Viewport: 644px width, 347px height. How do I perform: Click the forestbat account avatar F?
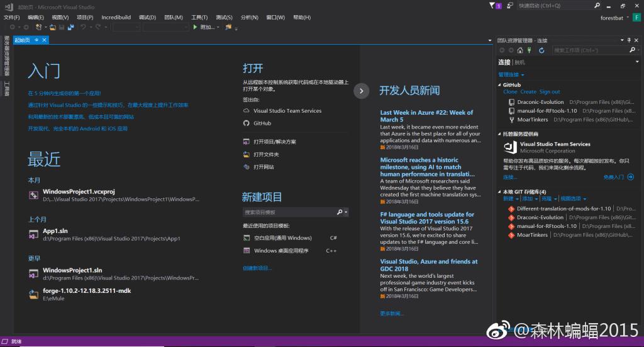[636, 17]
